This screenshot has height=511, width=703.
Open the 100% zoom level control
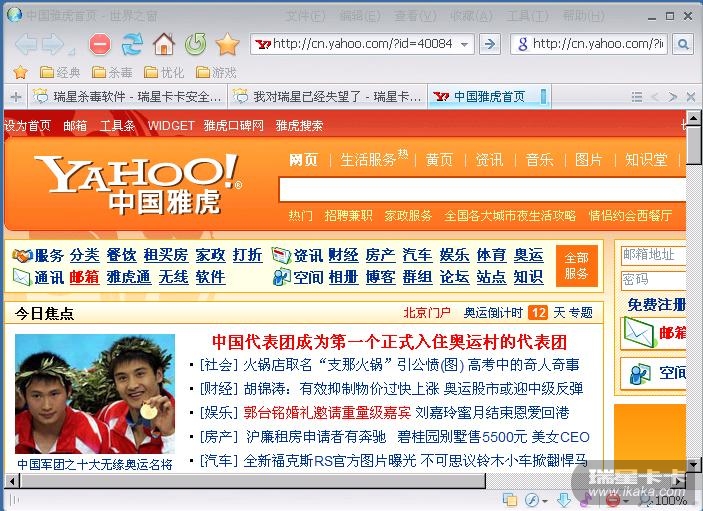(x=664, y=500)
